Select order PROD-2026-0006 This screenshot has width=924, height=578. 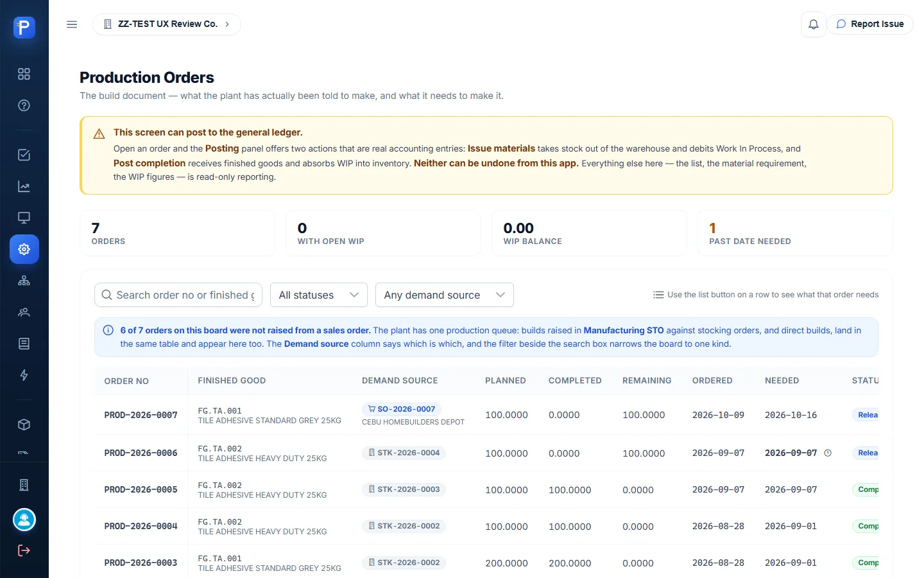pos(141,453)
